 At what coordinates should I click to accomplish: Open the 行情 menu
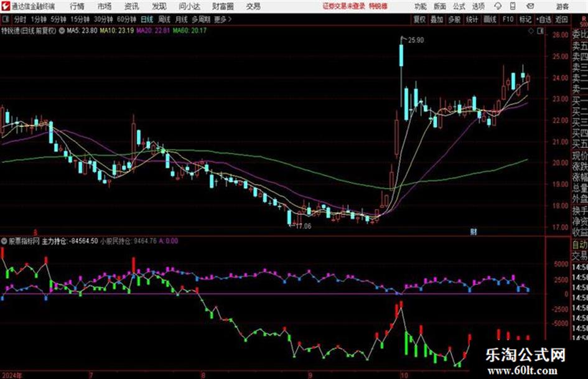click(x=77, y=6)
